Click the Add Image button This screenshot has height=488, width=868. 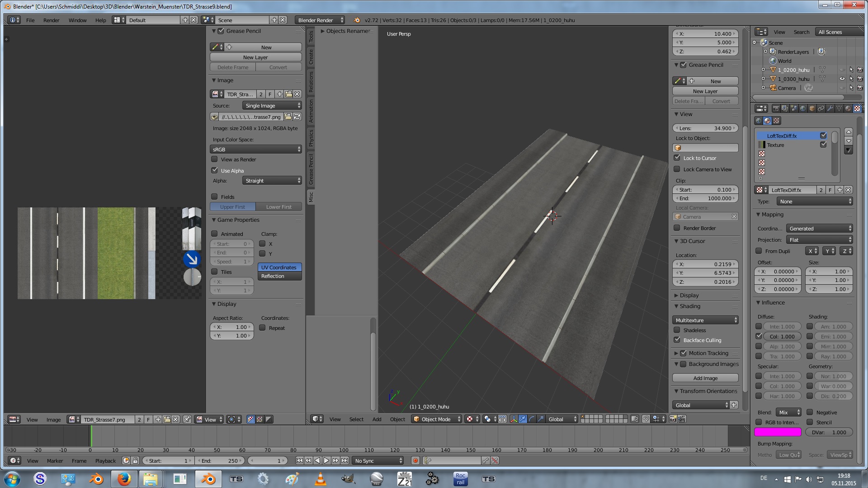point(705,378)
